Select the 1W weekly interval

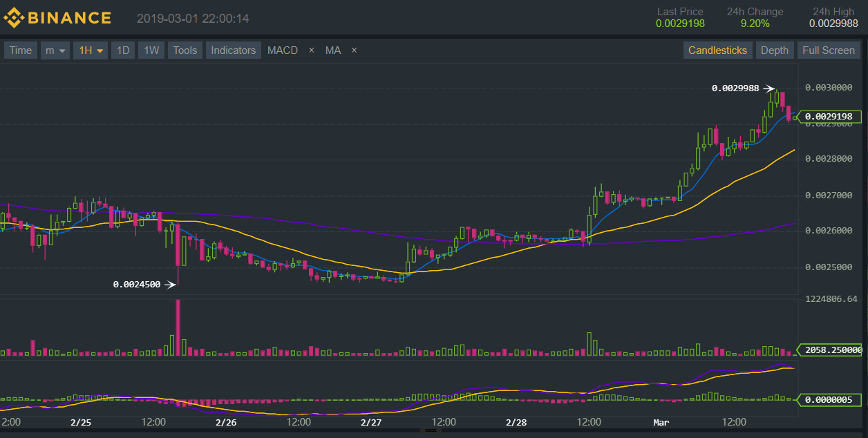[151, 50]
